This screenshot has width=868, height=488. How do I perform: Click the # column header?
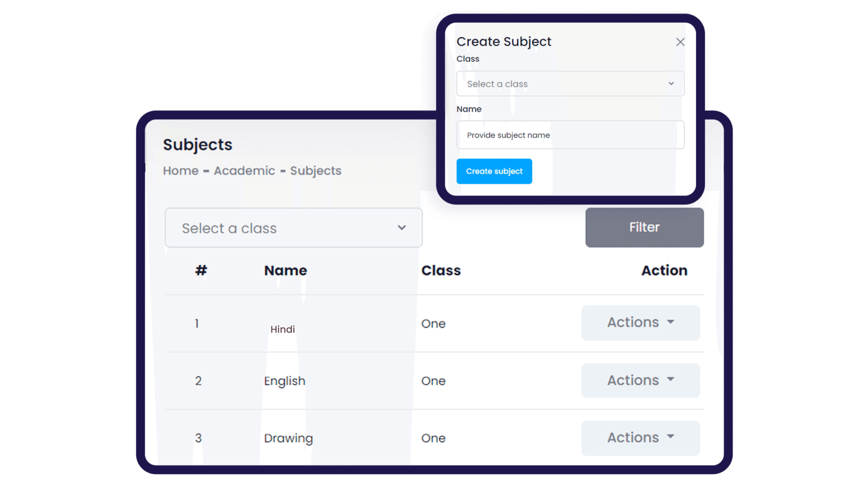point(201,270)
